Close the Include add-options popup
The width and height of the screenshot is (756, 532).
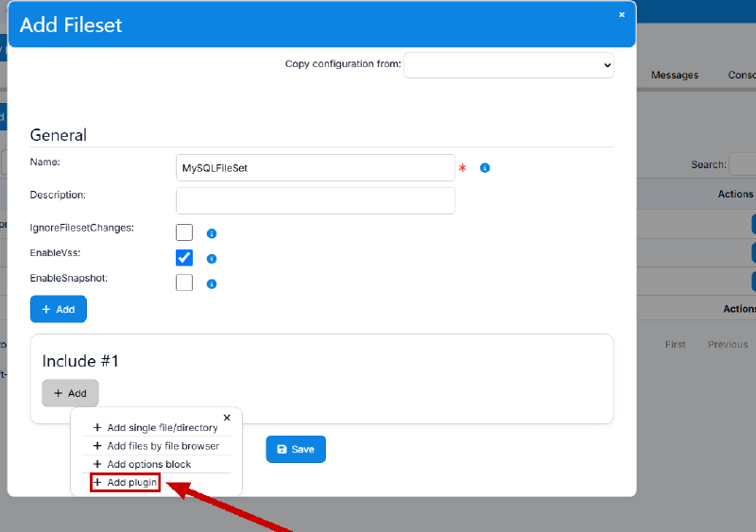tap(227, 418)
